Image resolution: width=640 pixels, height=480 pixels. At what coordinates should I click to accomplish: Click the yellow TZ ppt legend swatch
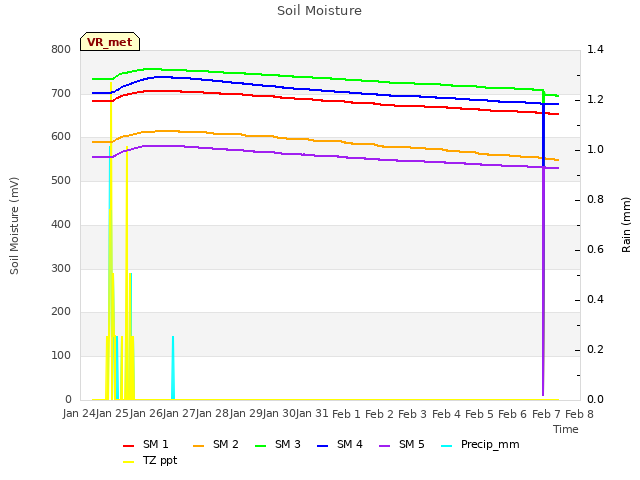[129, 462]
